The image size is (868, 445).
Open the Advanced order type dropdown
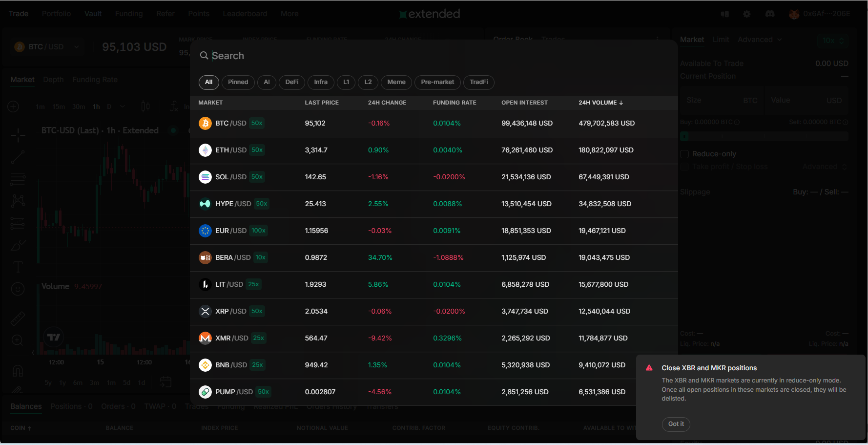click(x=759, y=40)
